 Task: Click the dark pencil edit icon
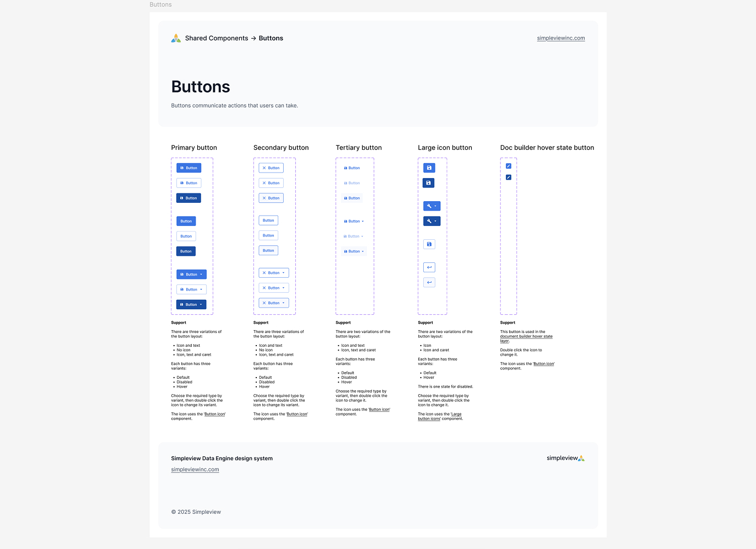[508, 177]
